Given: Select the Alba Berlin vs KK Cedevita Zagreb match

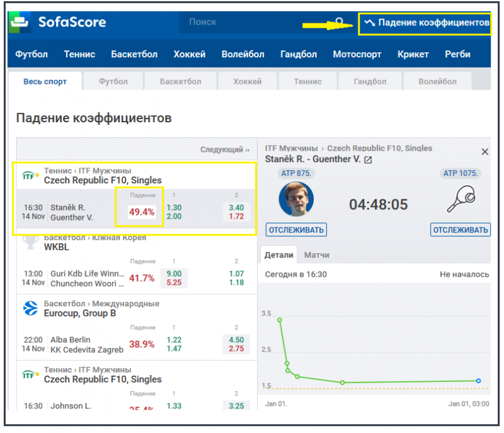Looking at the screenshot, I should (136, 342).
